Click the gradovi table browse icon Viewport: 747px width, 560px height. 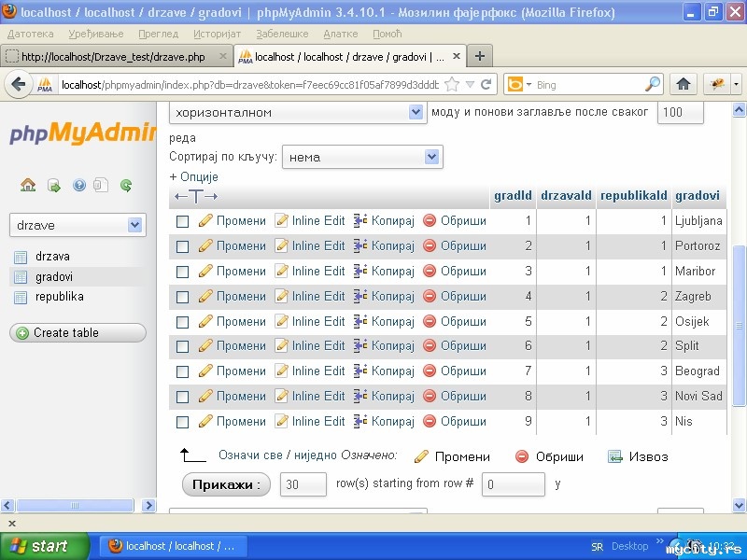coord(21,277)
